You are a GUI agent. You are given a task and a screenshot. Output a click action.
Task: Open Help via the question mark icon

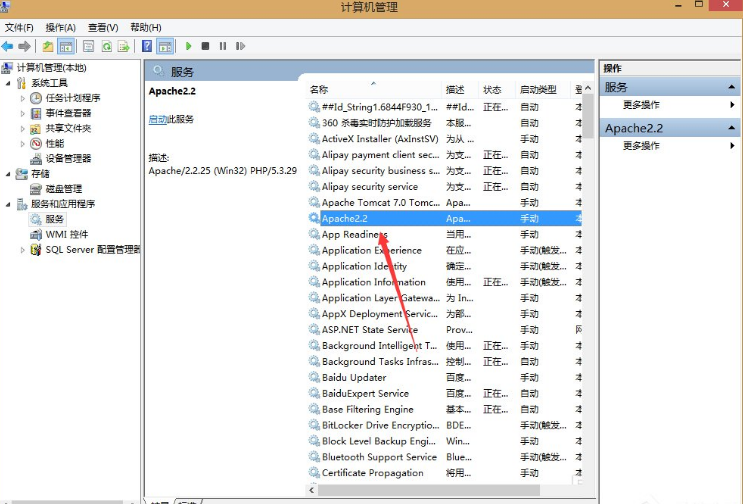(148, 46)
